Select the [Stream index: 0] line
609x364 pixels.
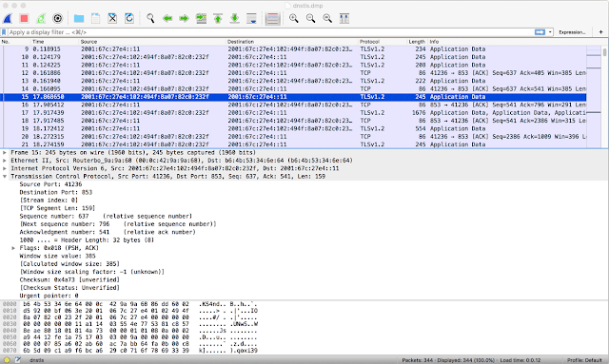[49, 200]
